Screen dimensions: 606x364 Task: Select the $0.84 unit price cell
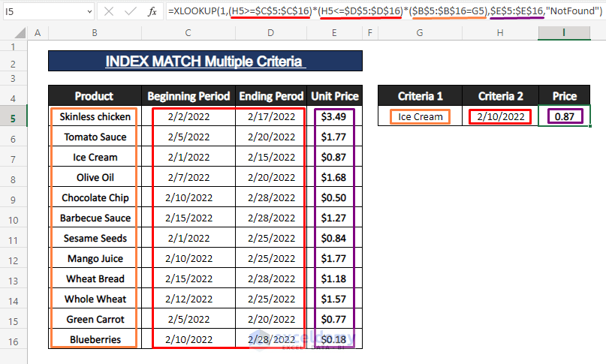pyautogui.click(x=335, y=238)
